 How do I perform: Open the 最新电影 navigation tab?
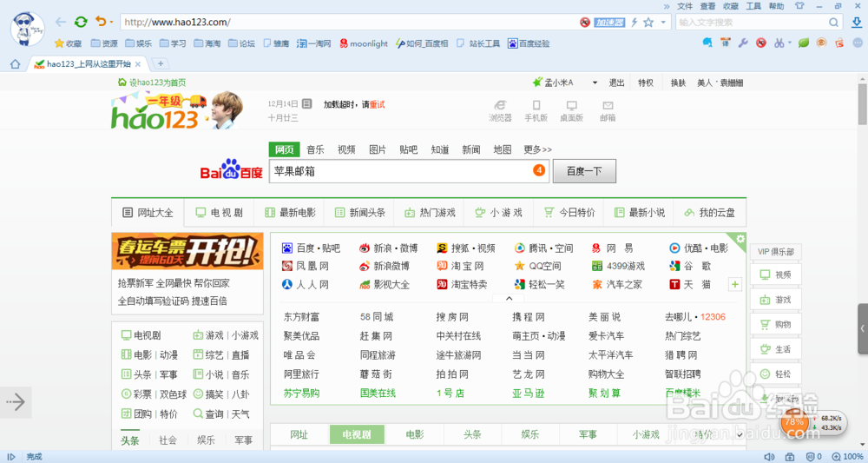pos(290,213)
